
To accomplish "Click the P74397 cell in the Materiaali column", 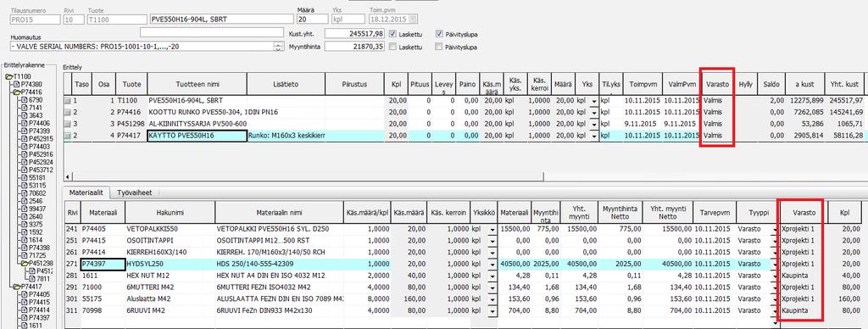I will (x=103, y=265).
